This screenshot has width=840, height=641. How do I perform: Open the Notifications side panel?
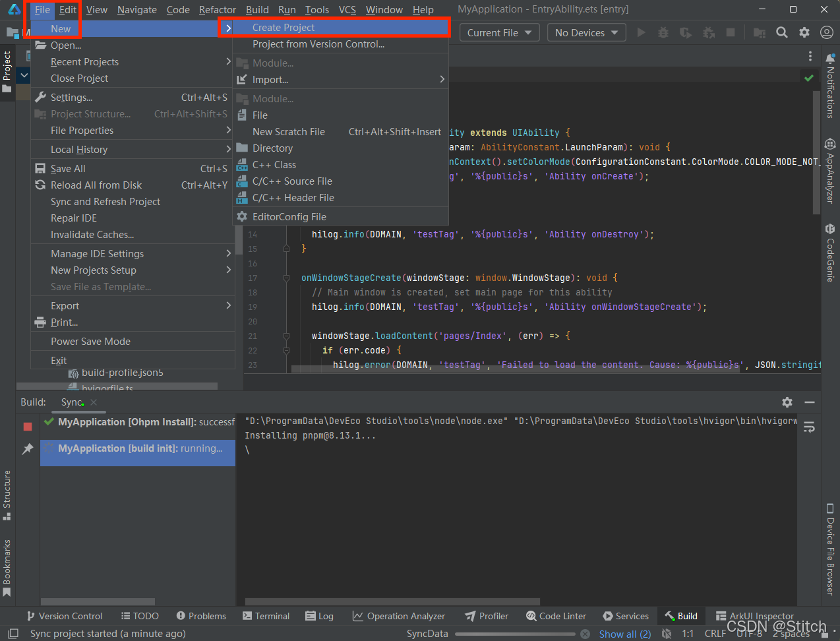(x=830, y=86)
